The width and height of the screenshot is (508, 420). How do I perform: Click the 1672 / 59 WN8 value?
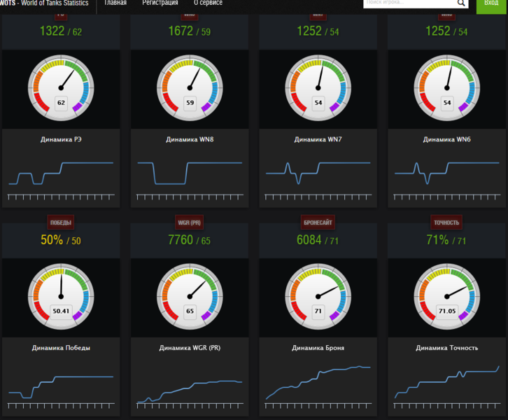tap(189, 31)
